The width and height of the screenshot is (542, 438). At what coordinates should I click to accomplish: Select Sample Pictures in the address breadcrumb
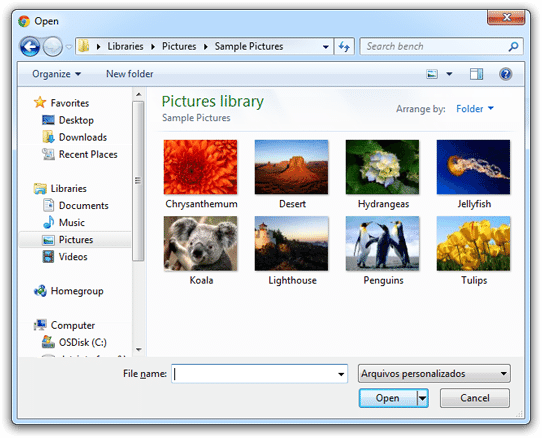click(249, 46)
